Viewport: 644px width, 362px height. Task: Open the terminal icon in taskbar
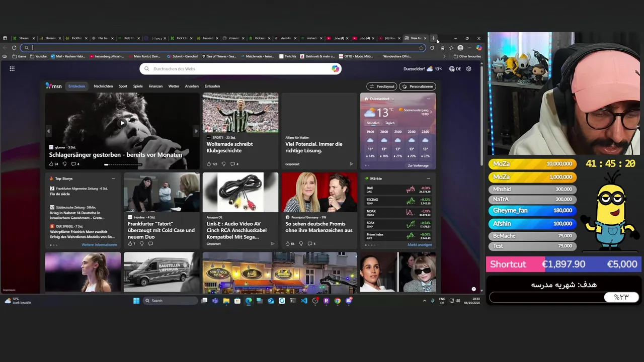point(293,301)
